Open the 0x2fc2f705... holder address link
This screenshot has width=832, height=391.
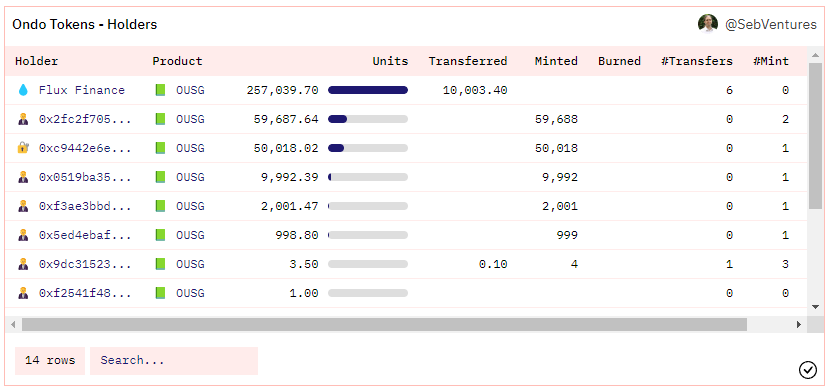tap(85, 119)
